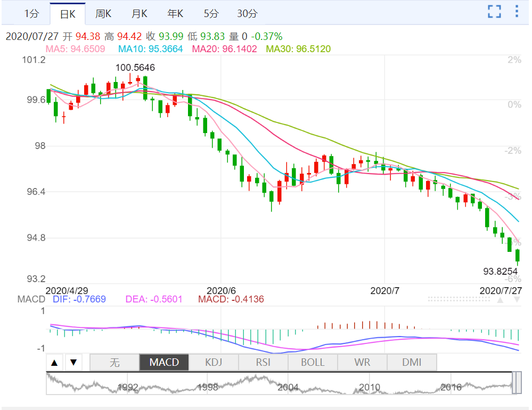Click the 2020/6 date axis label
The width and height of the screenshot is (532, 410).
tap(221, 291)
